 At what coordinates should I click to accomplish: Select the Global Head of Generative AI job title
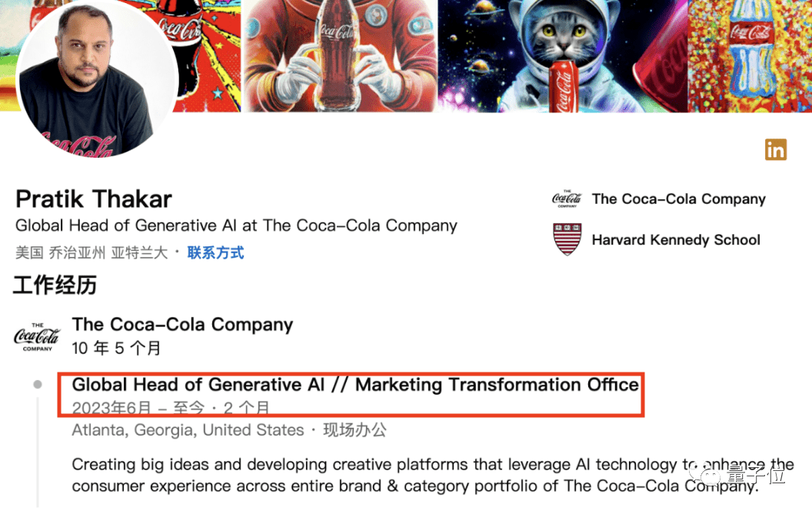tap(355, 384)
